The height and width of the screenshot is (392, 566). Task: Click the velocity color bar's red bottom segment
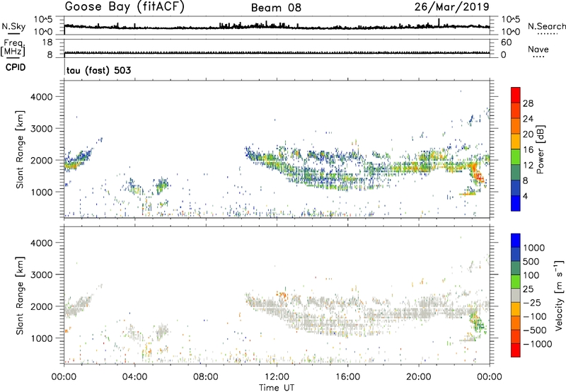(516, 350)
